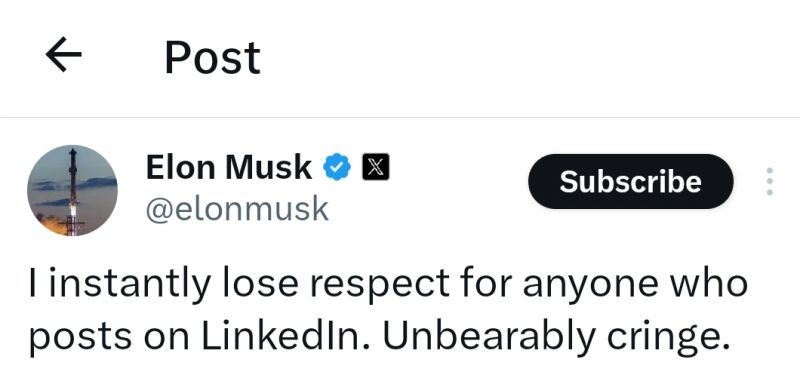Click the Elon Musk display name

(229, 167)
